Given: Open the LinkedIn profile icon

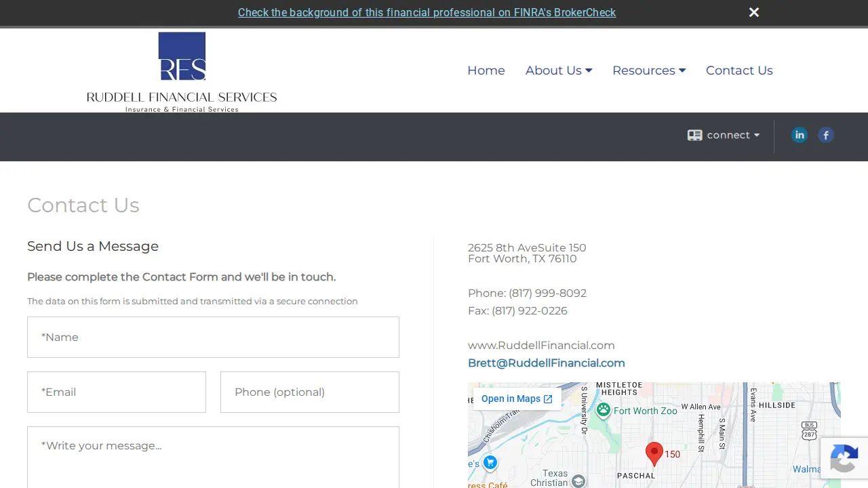Looking at the screenshot, I should click(800, 135).
